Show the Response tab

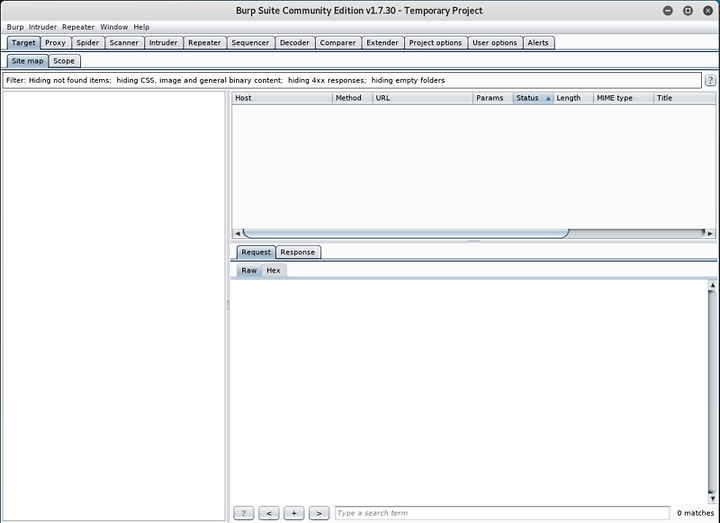tap(298, 252)
